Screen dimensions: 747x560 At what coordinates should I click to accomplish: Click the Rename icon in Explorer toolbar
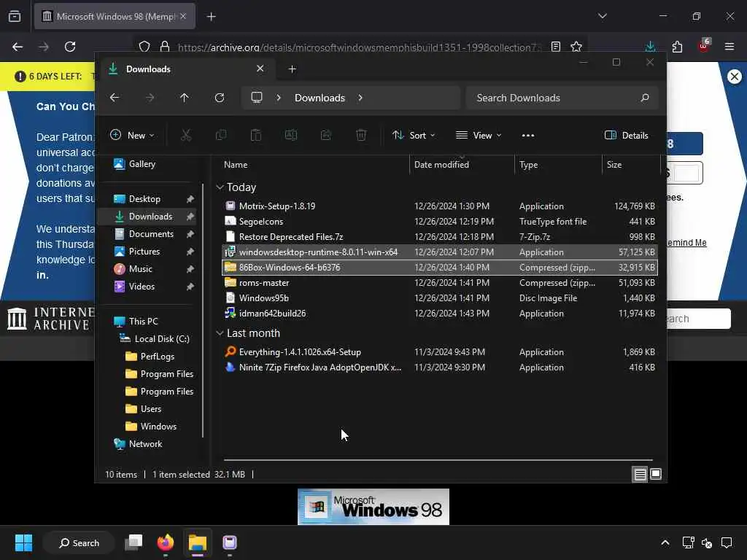click(290, 135)
